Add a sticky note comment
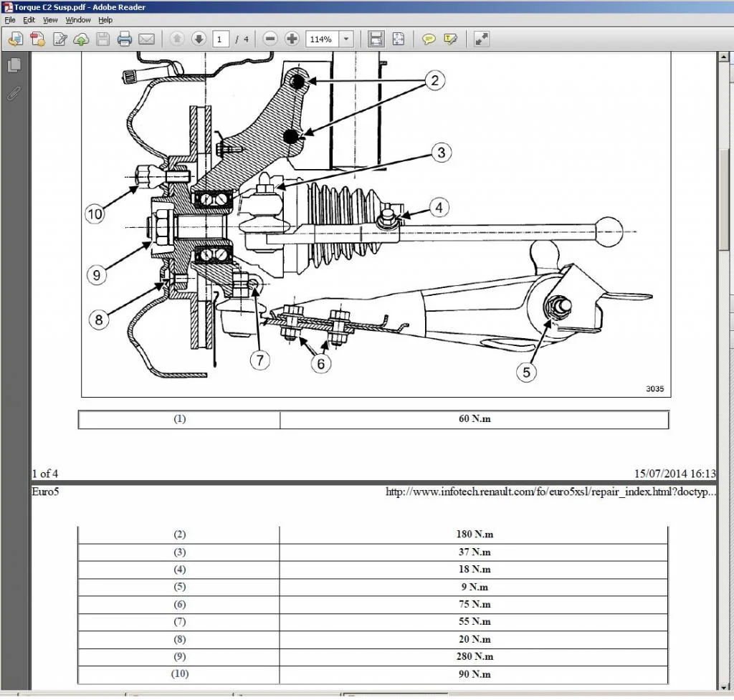This screenshot has height=700, width=734. coord(429,39)
